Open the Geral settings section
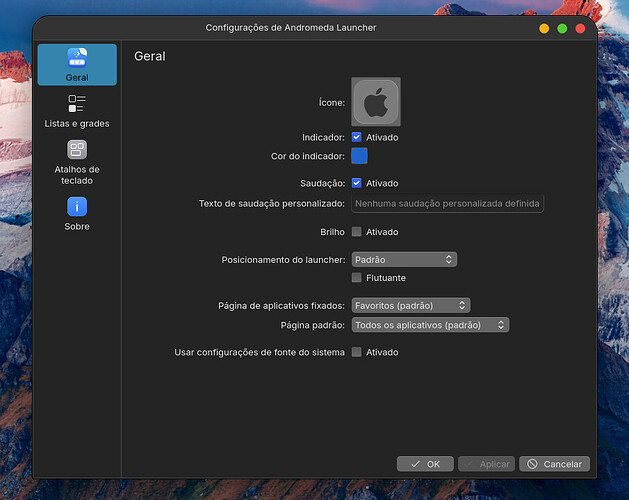The height and width of the screenshot is (500, 629). click(x=77, y=65)
